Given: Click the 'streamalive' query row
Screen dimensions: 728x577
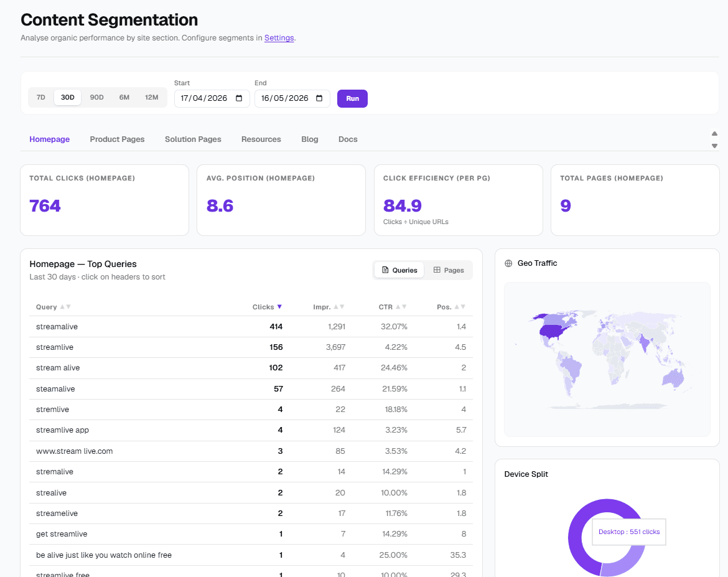Looking at the screenshot, I should coord(251,327).
